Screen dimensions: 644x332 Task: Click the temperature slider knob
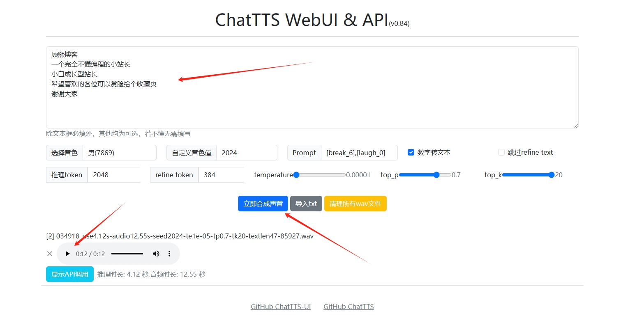tap(297, 174)
